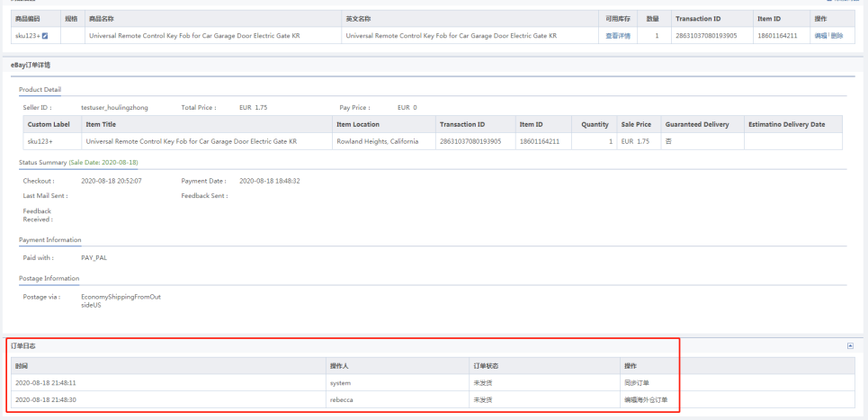Click the Status Summary sale date heading
Screen dimensions: 868x420
click(x=78, y=163)
